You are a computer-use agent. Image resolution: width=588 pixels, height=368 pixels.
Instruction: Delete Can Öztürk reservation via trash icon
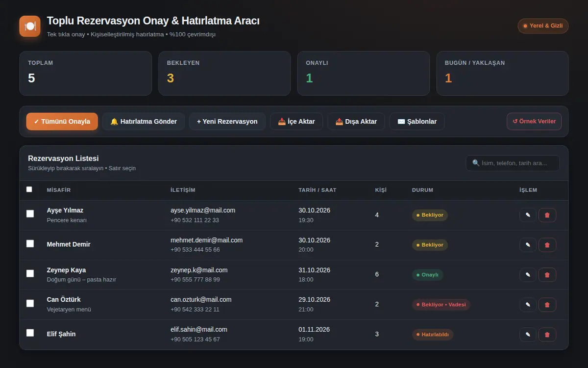pos(547,305)
